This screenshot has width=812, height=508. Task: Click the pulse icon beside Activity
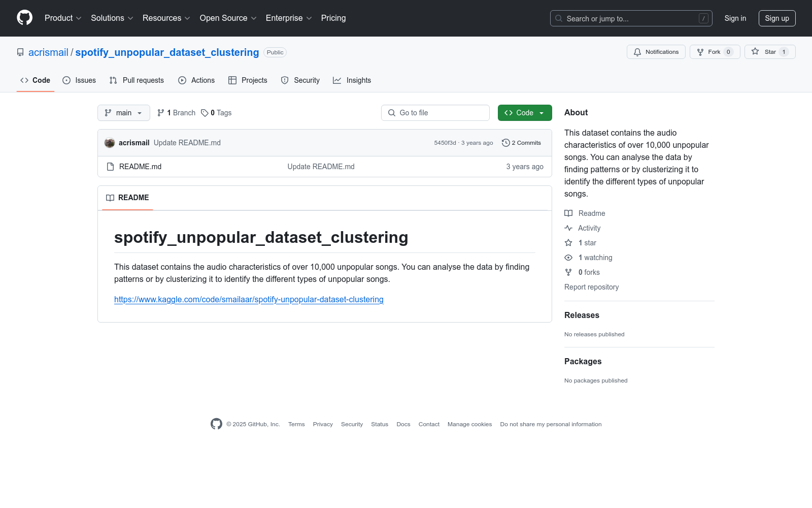pos(568,228)
